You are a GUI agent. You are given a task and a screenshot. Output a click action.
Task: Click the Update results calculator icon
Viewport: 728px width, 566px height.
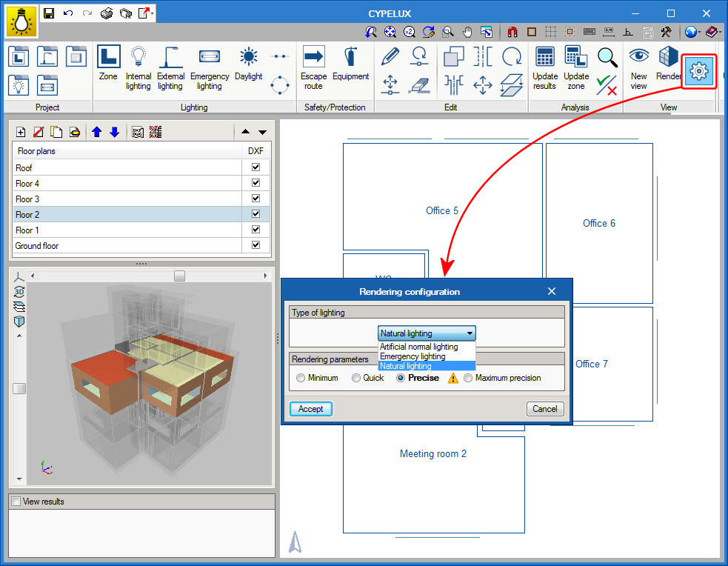[544, 67]
